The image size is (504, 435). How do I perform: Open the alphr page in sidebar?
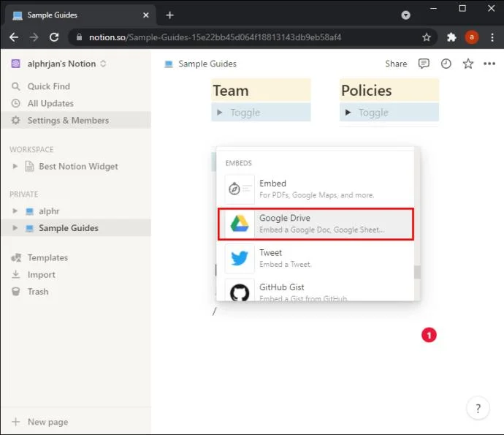(49, 211)
